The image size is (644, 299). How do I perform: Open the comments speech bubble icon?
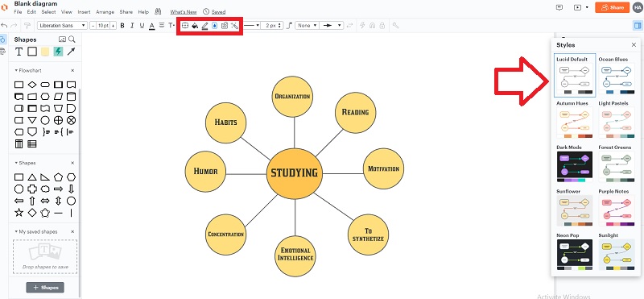point(559,7)
